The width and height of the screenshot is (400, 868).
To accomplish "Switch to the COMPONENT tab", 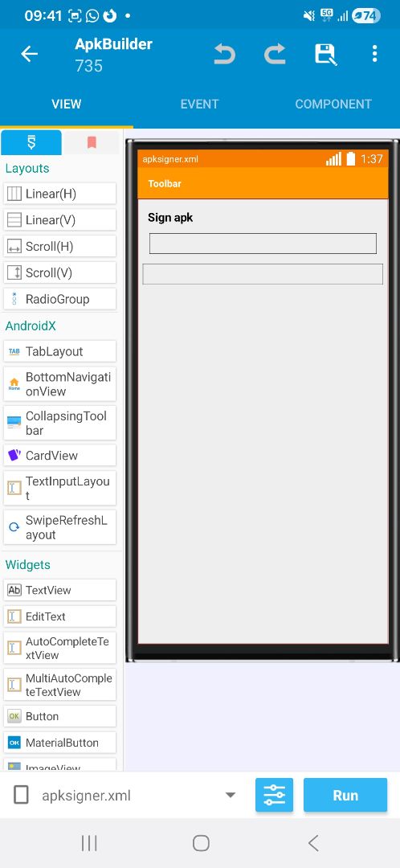I will 333,104.
